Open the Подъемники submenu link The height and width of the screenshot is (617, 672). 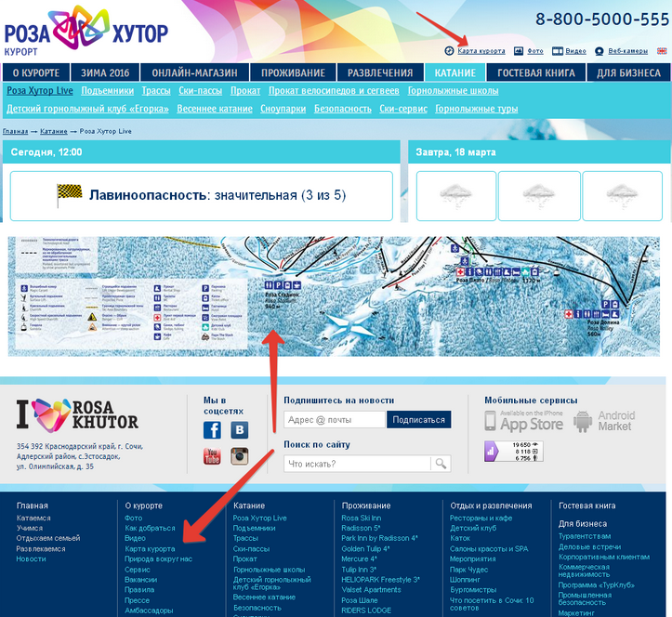[108, 91]
